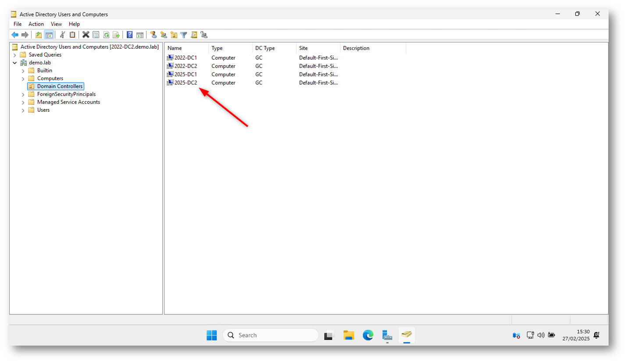Open Server Manager from the taskbar
Image resolution: width=627 pixels, height=364 pixels.
click(x=387, y=336)
